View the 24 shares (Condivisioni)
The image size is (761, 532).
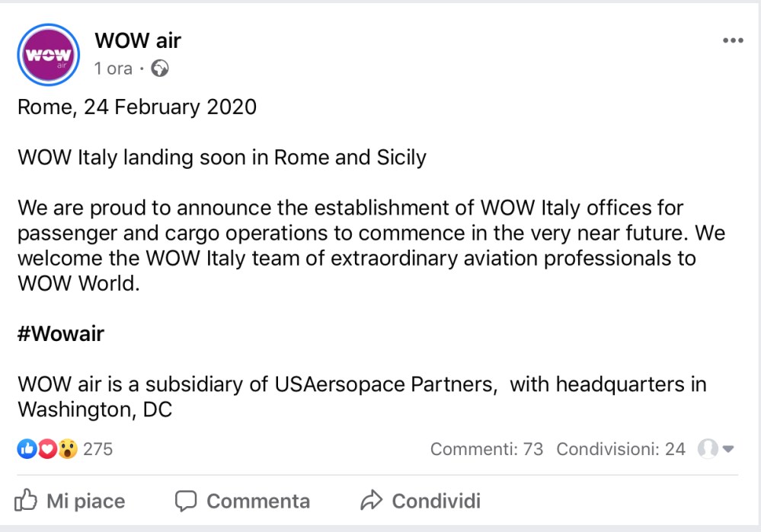[x=620, y=449]
